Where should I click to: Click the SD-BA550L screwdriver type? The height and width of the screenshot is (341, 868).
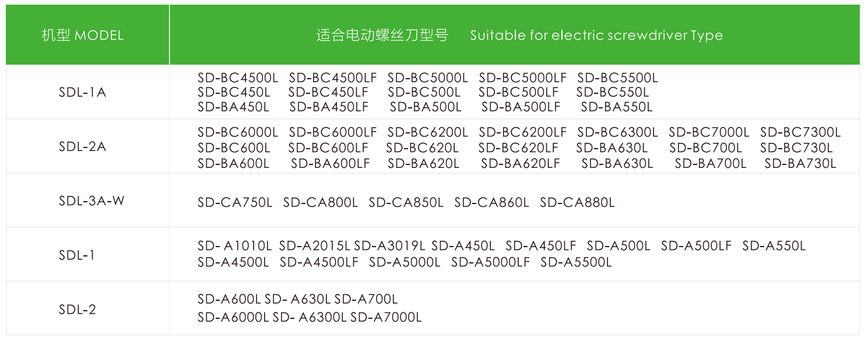tap(617, 107)
